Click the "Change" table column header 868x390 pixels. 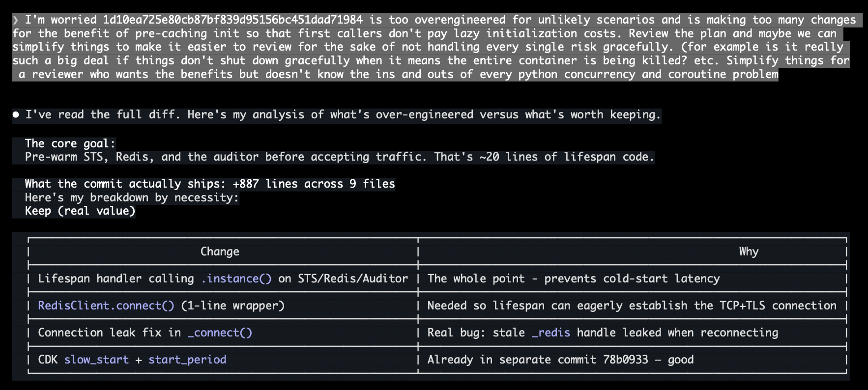tap(220, 252)
